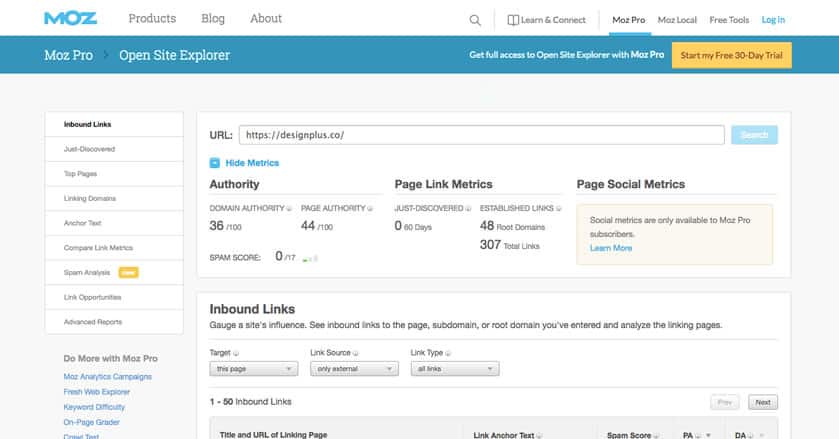Click the New badge beside Spam Analysis
Screen dimensions: 839x439
coord(128,273)
